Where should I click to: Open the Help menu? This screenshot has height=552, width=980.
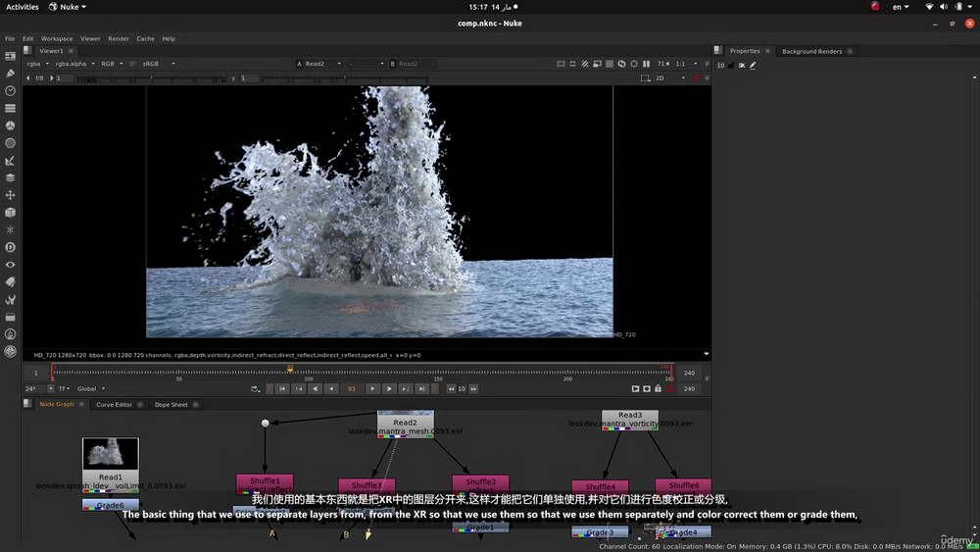click(169, 39)
